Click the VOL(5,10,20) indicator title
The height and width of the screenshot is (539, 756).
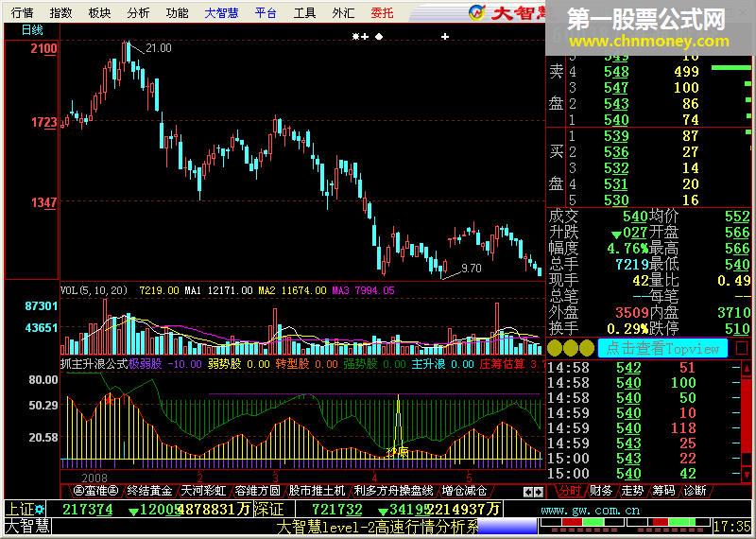click(94, 290)
